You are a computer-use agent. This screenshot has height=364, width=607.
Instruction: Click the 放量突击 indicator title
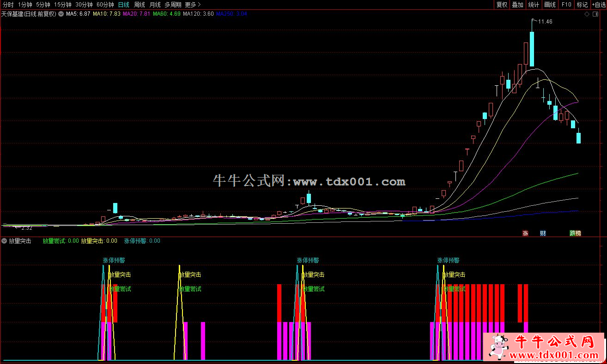(x=20, y=241)
